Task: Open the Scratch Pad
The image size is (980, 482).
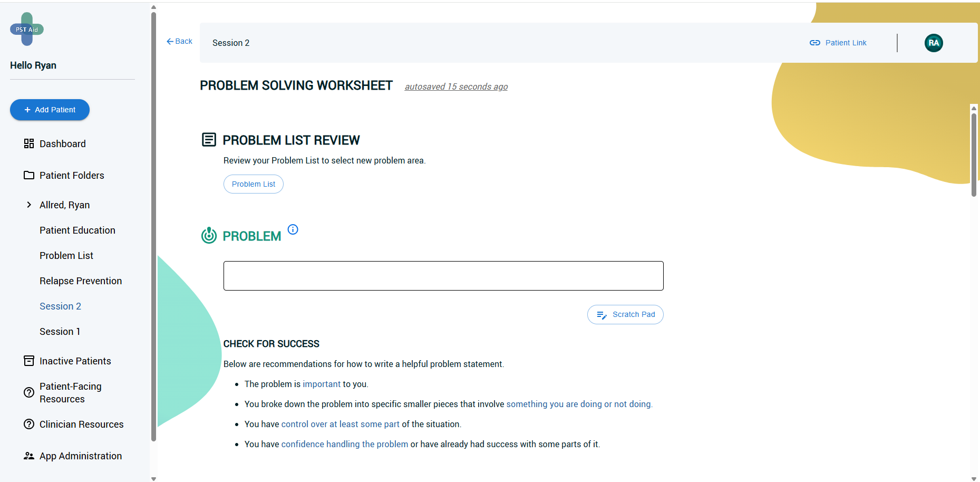Action: [625, 314]
